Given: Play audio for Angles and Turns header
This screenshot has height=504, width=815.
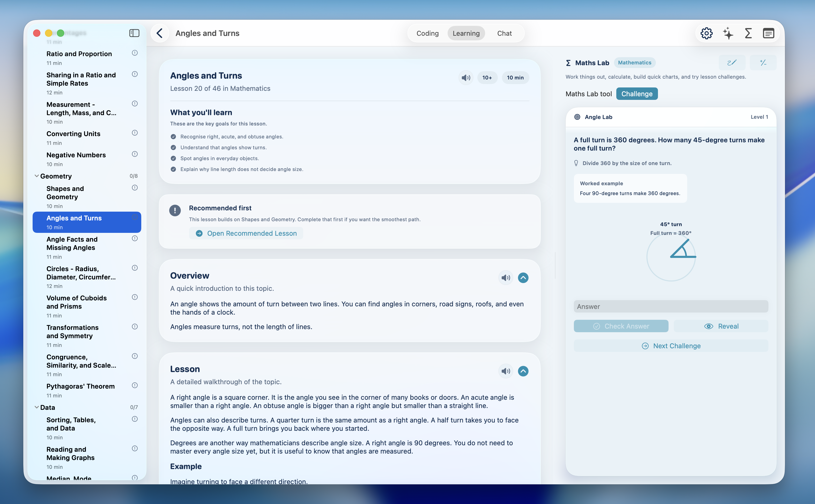Looking at the screenshot, I should 466,78.
